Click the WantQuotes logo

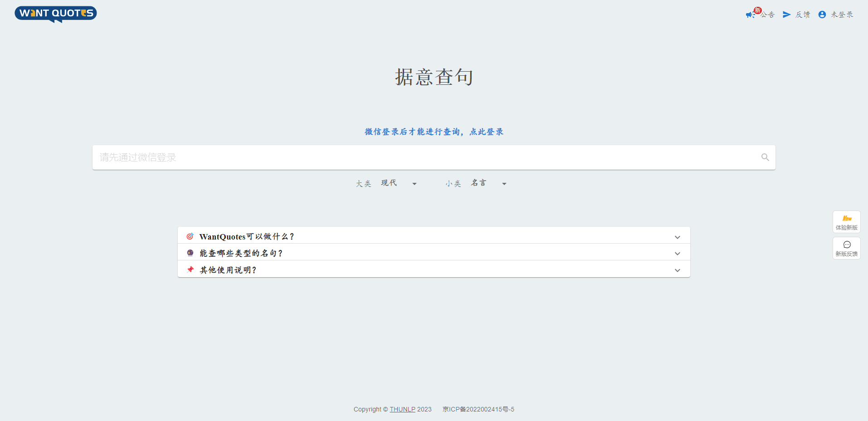55,14
